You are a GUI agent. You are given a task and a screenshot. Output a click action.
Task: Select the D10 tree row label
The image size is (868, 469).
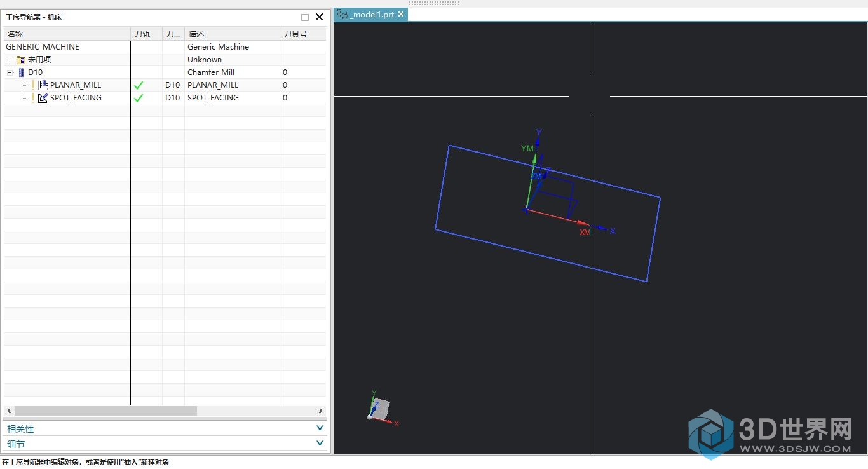point(36,72)
